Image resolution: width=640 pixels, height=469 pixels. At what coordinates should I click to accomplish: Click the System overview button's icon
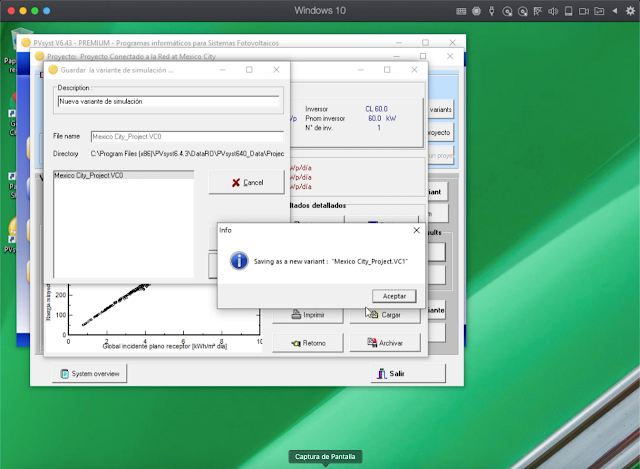coord(64,373)
